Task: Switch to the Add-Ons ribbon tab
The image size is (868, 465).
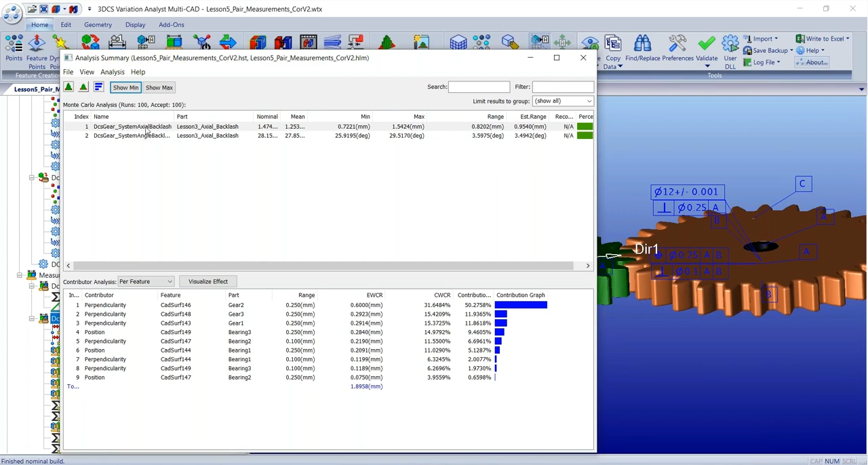Action: (172, 25)
